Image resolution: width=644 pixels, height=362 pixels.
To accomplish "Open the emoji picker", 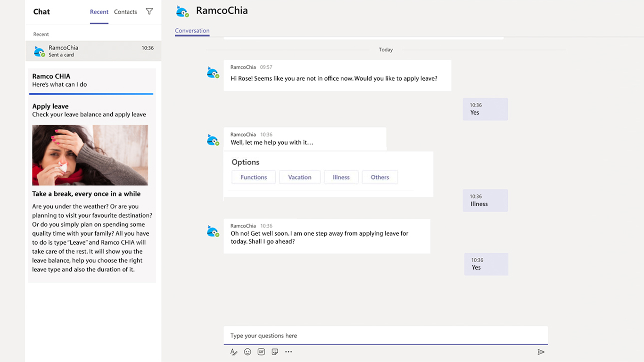I will pyautogui.click(x=248, y=352).
